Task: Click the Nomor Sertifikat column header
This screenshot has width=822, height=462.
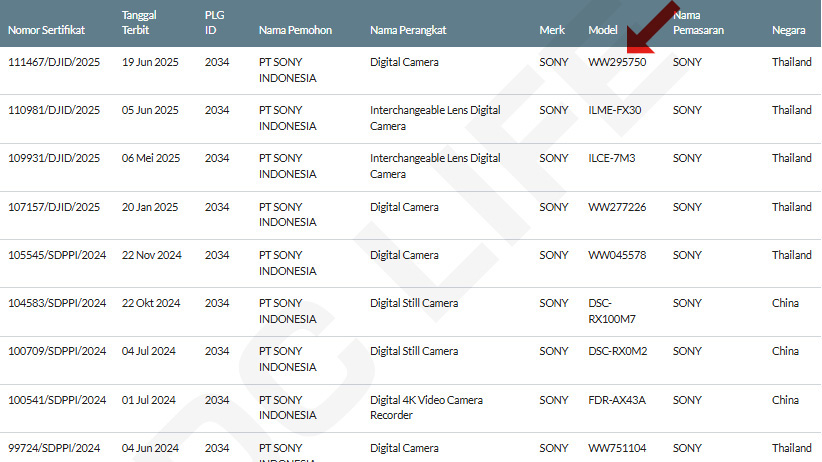Action: pos(46,30)
